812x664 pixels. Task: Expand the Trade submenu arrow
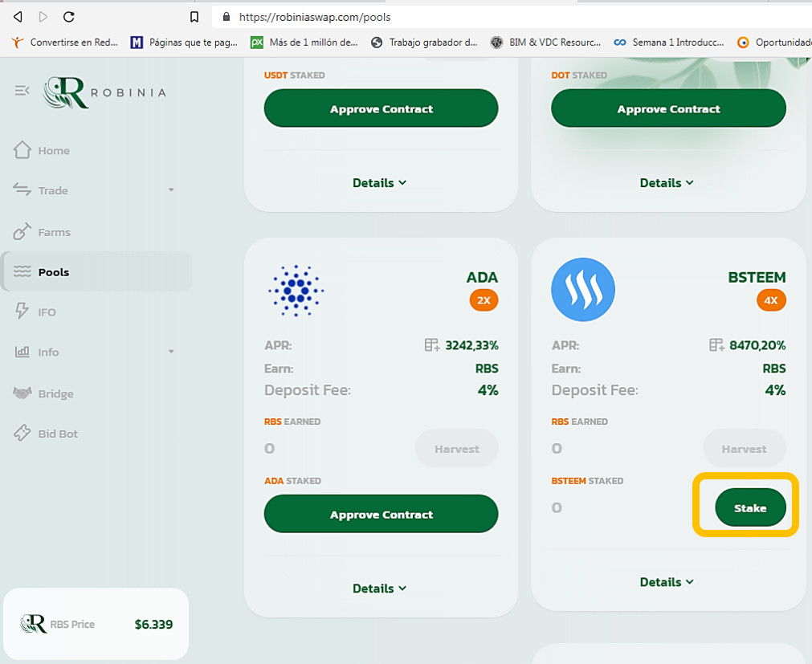[171, 190]
